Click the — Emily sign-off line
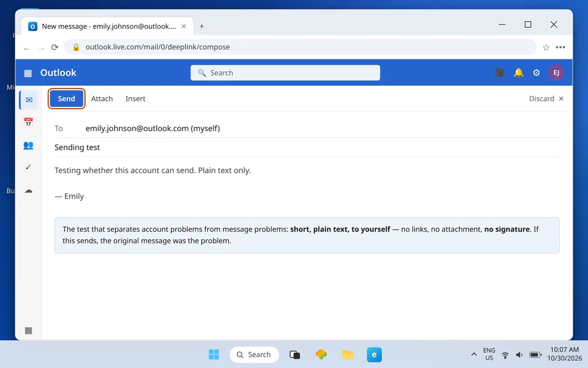The image size is (588, 368). click(69, 196)
